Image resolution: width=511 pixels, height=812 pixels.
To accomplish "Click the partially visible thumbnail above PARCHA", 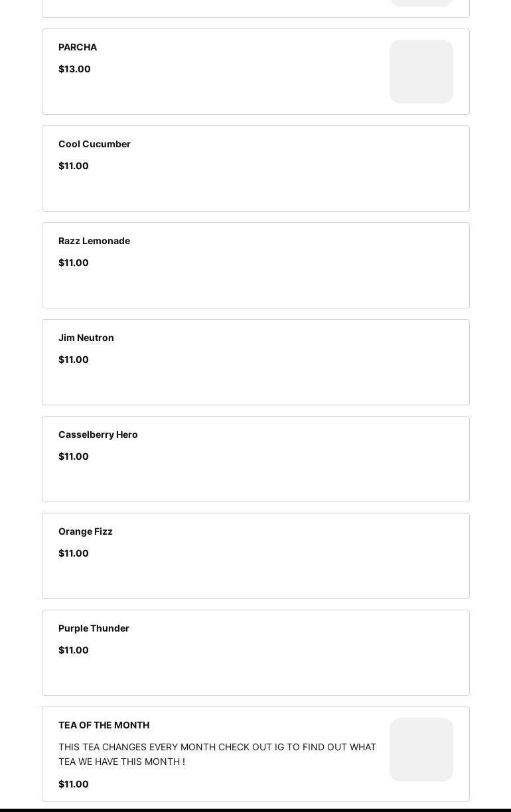I will [421, 3].
